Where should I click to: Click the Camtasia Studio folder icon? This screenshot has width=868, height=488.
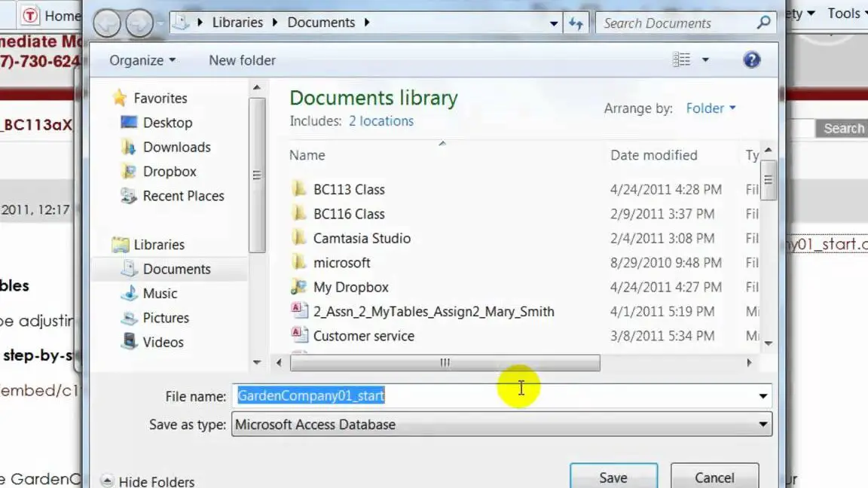click(x=299, y=237)
